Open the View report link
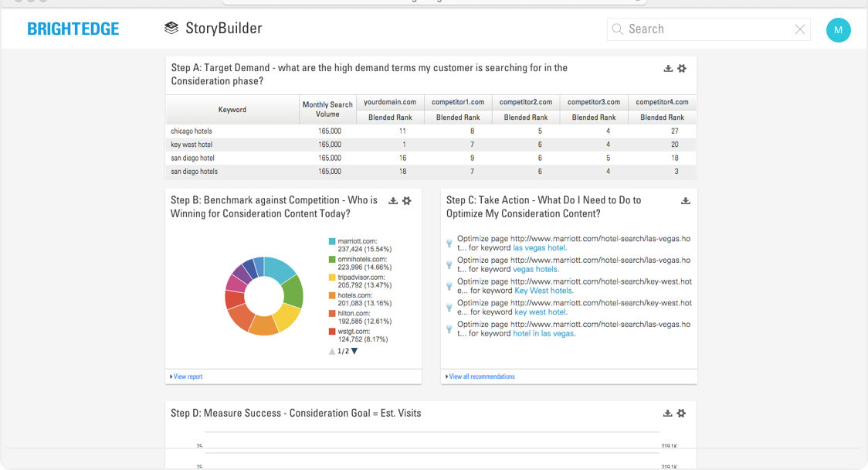The height and width of the screenshot is (470, 868). (188, 376)
